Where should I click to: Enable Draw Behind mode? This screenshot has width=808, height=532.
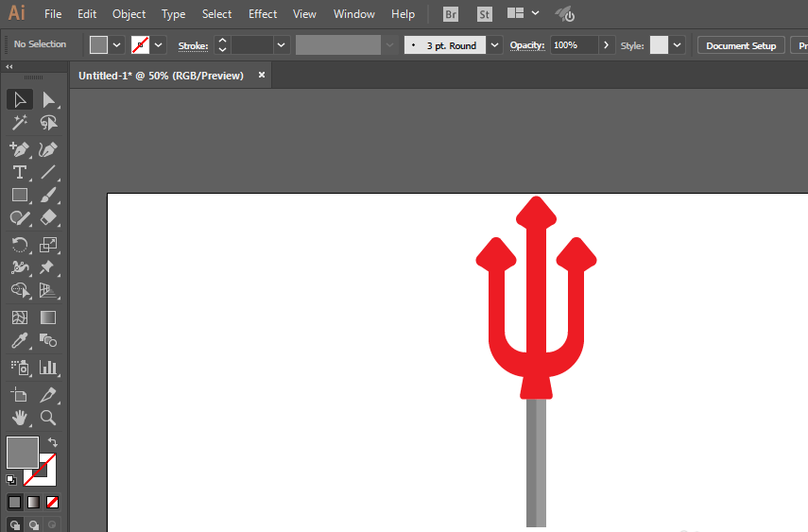(x=33, y=525)
